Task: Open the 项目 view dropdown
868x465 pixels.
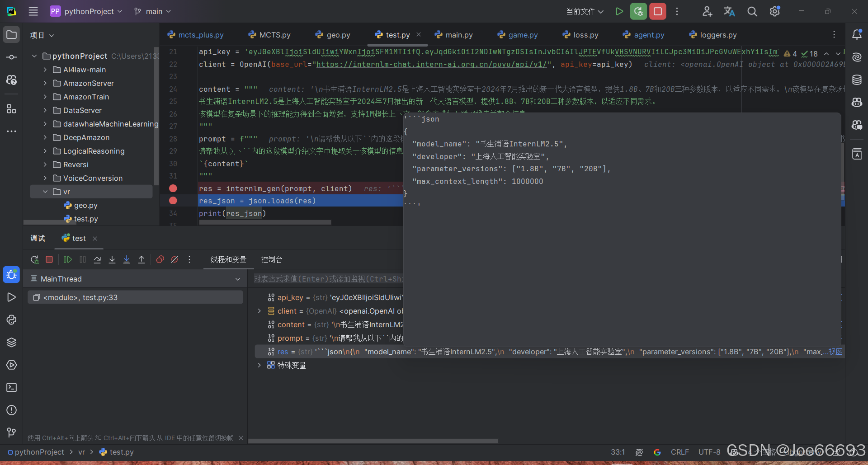Action: 42,35
